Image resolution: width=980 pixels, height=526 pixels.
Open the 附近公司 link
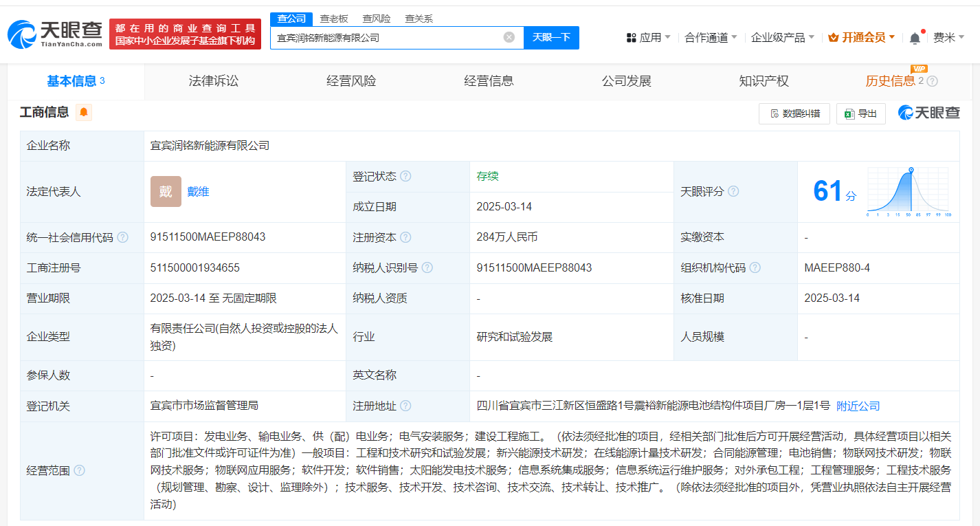pos(858,406)
